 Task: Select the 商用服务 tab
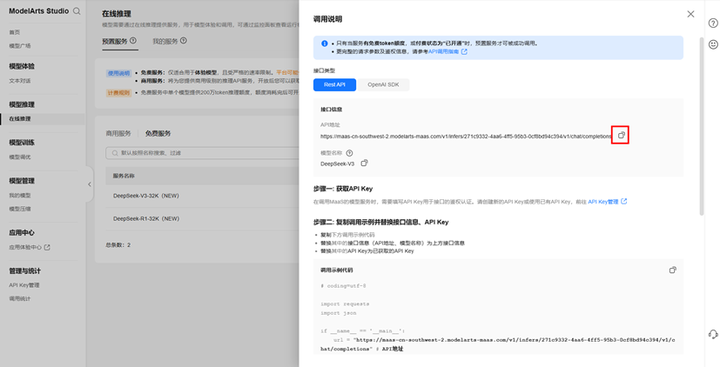click(x=118, y=134)
